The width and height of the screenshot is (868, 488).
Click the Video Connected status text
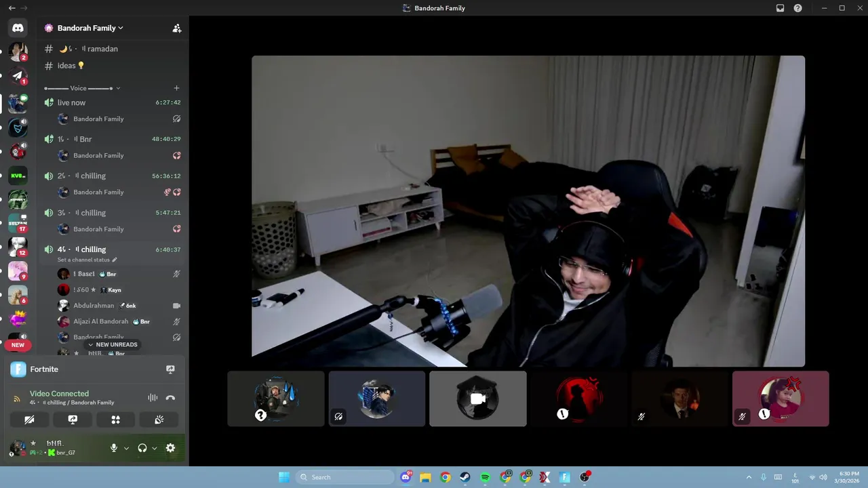tap(59, 393)
